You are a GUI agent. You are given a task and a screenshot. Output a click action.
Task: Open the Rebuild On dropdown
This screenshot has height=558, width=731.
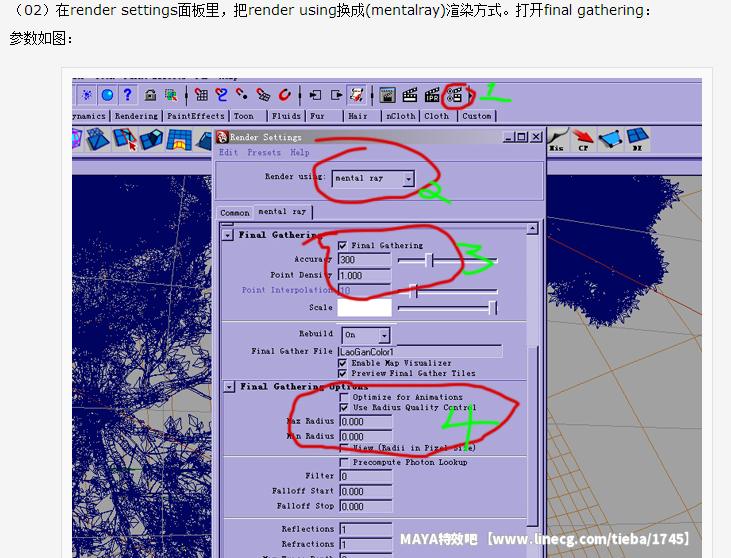tap(366, 335)
